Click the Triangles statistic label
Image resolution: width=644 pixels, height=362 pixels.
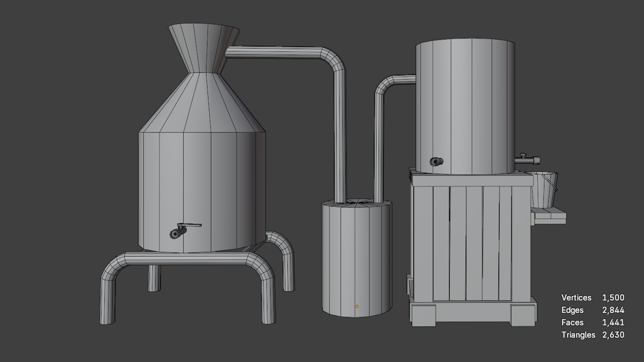(578, 335)
